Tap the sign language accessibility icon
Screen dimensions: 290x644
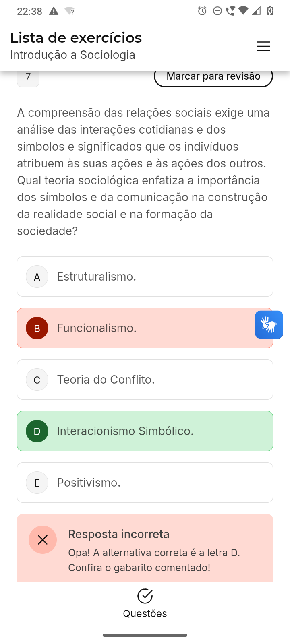pyautogui.click(x=269, y=324)
